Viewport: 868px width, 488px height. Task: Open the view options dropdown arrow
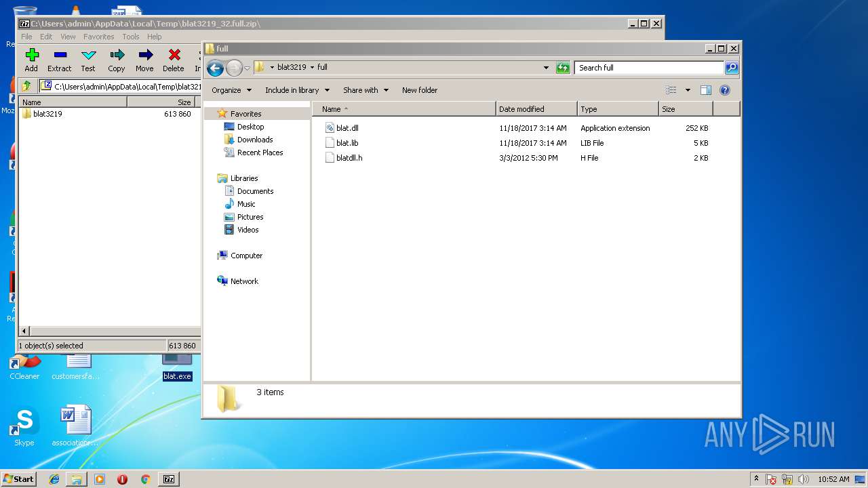(688, 90)
